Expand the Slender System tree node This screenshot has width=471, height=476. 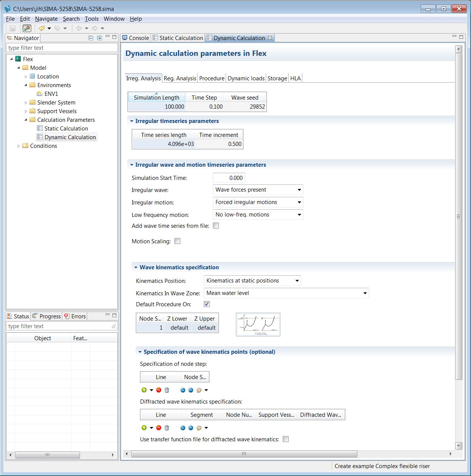click(26, 103)
